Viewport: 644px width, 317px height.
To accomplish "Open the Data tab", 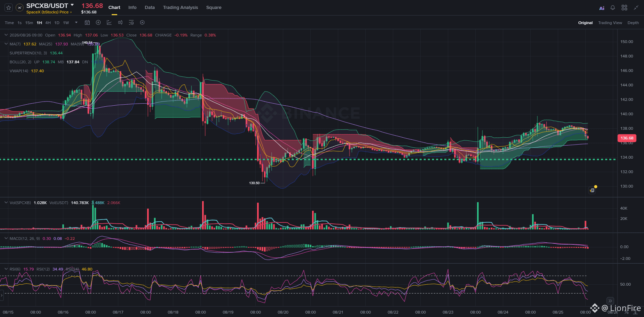I will pyautogui.click(x=150, y=8).
